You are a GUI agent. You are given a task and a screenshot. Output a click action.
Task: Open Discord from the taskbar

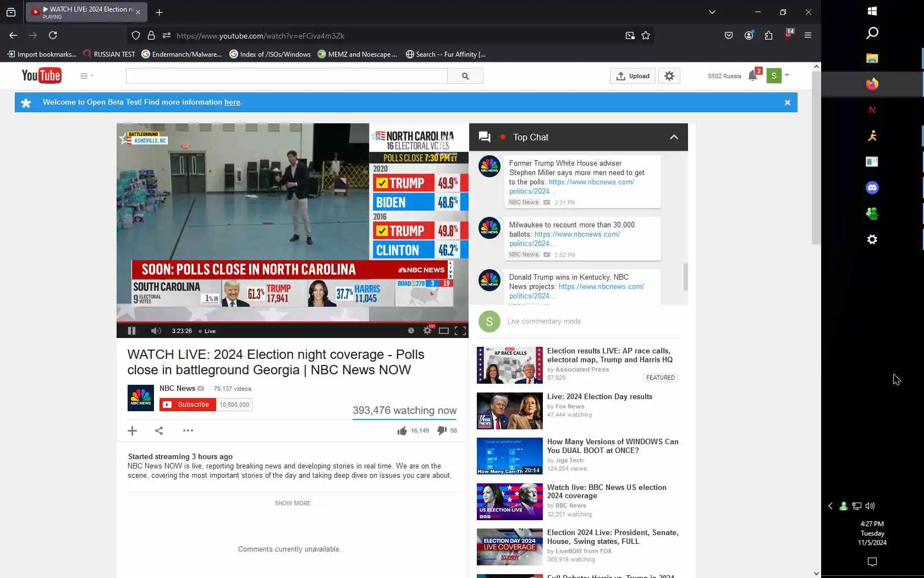pos(872,188)
